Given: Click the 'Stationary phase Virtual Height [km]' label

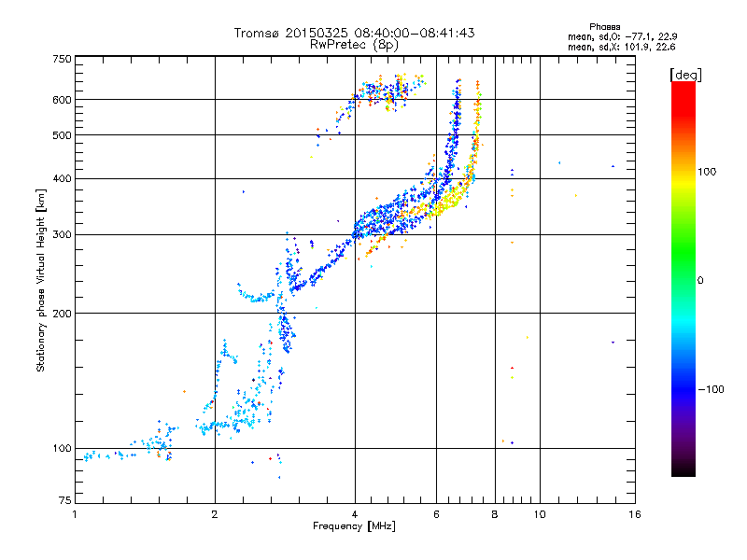Looking at the screenshot, I should click(x=41, y=281).
